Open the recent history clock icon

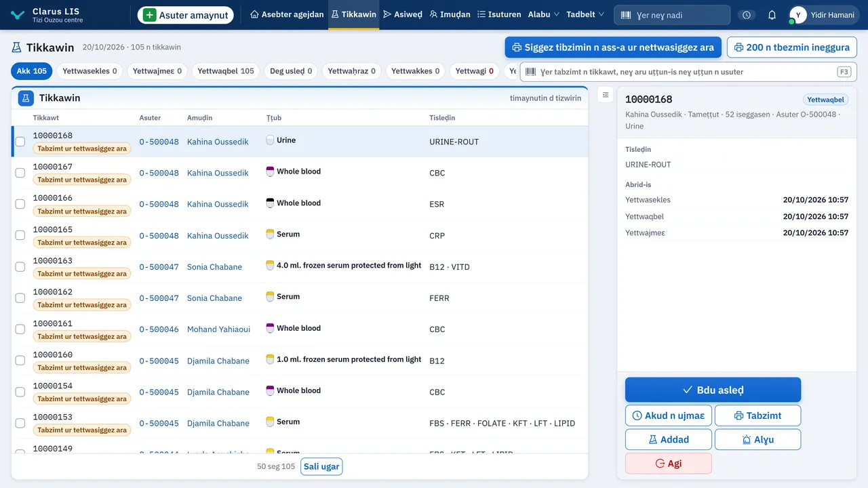point(747,15)
